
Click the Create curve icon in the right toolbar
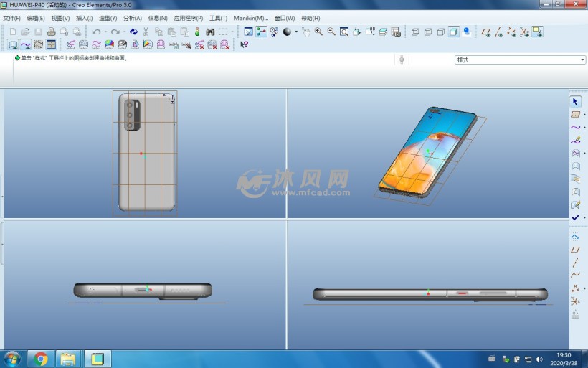coord(575,128)
